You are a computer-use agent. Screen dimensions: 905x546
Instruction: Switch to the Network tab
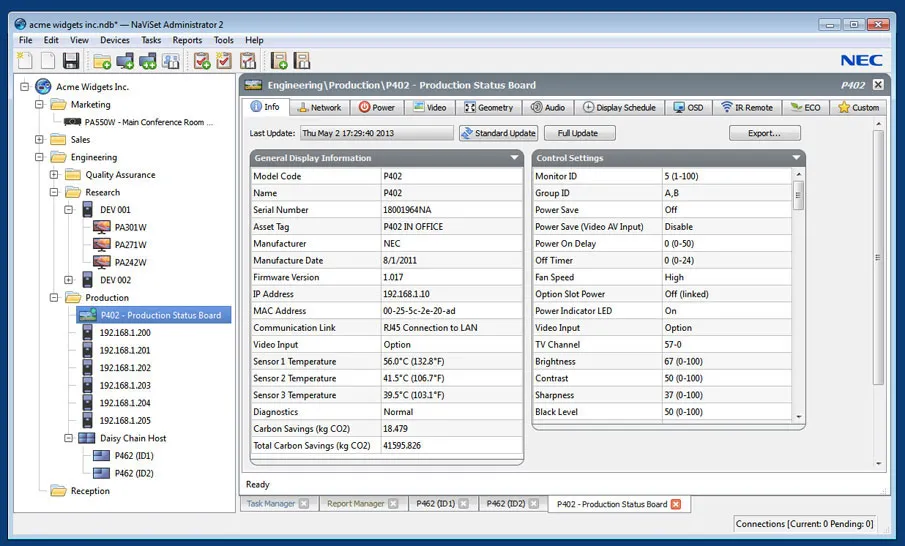[319, 107]
